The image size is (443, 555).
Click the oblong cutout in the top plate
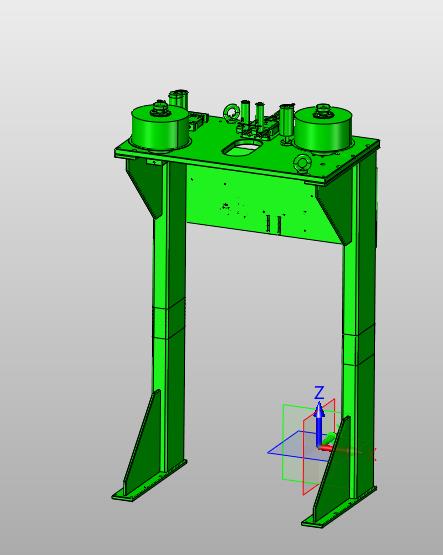point(243,147)
